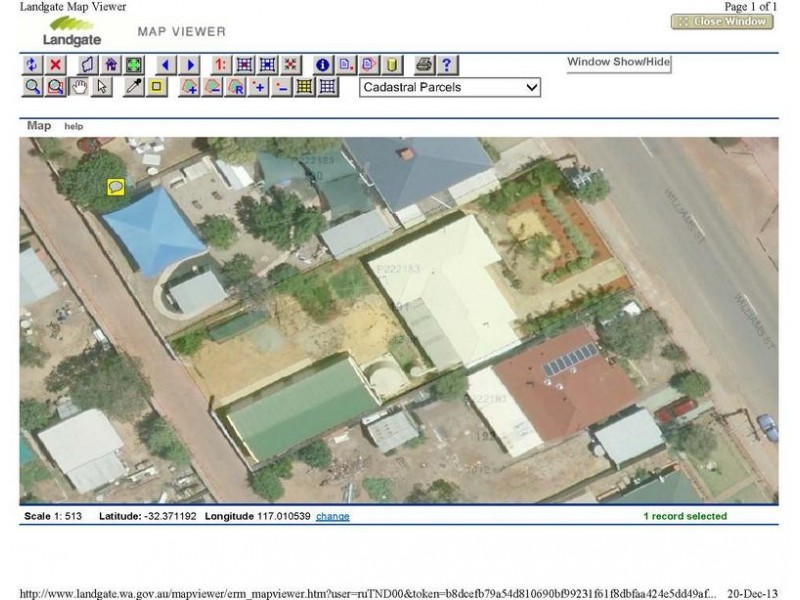800x600 pixels.
Task: Click the Close Window button
Action: pyautogui.click(x=722, y=21)
